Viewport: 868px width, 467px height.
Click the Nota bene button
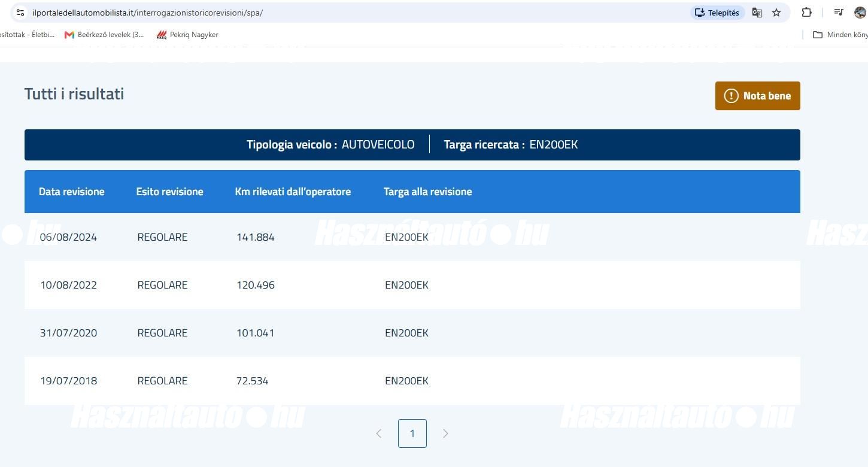[757, 96]
